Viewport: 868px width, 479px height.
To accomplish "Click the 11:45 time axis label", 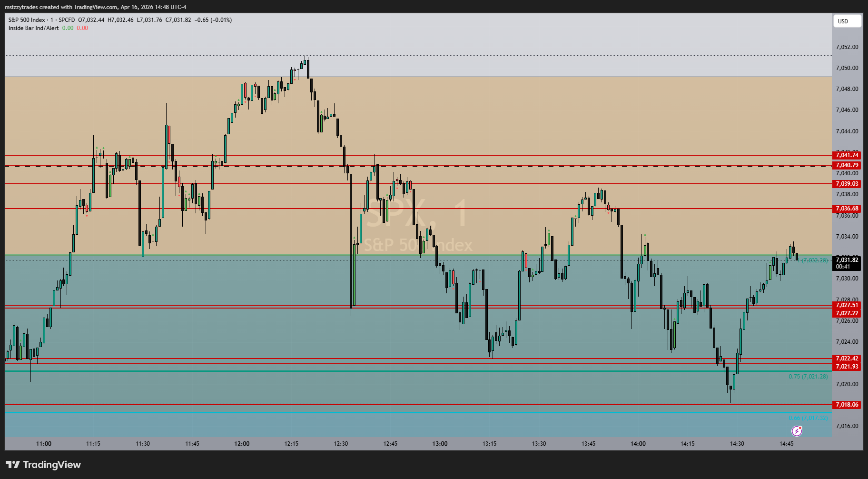I will 192,444.
